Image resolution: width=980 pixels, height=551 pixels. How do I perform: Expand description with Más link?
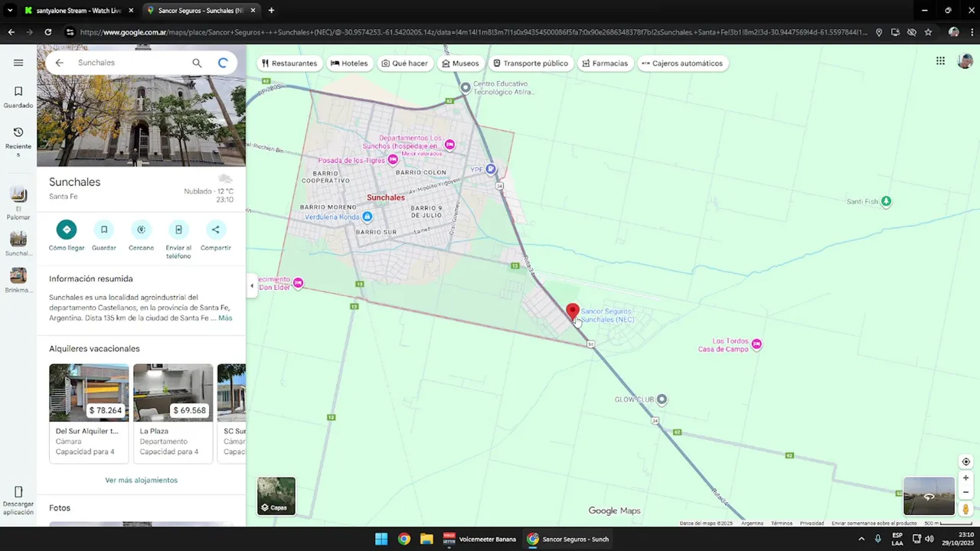(225, 318)
